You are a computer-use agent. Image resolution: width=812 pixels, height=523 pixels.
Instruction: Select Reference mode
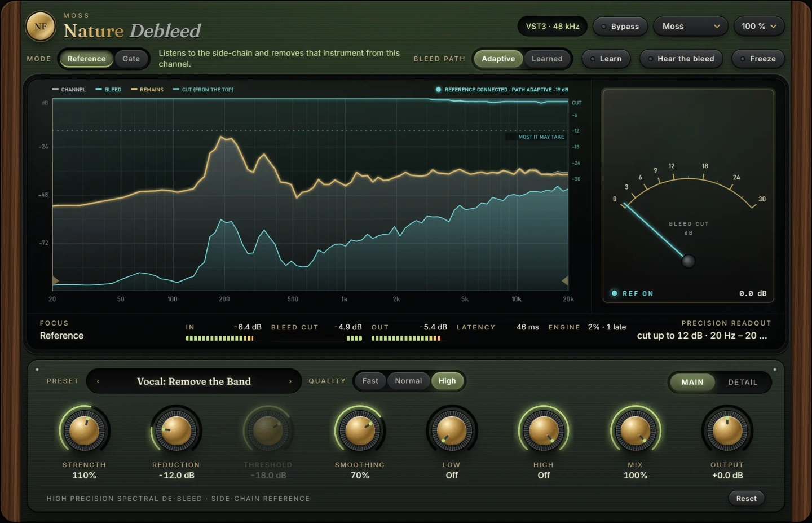86,59
